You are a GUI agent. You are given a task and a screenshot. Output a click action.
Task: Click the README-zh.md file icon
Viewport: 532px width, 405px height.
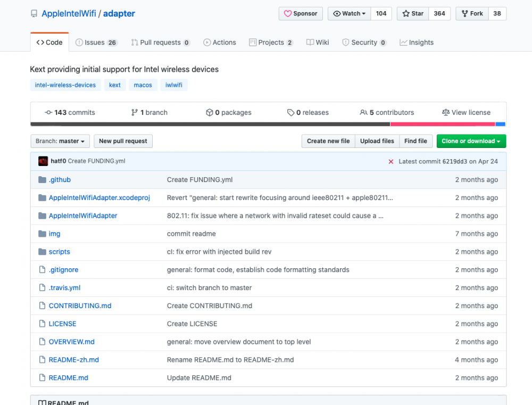pos(42,360)
